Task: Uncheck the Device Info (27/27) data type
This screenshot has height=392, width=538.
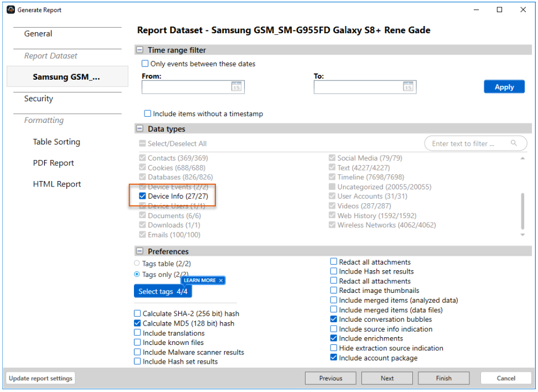Action: point(142,196)
